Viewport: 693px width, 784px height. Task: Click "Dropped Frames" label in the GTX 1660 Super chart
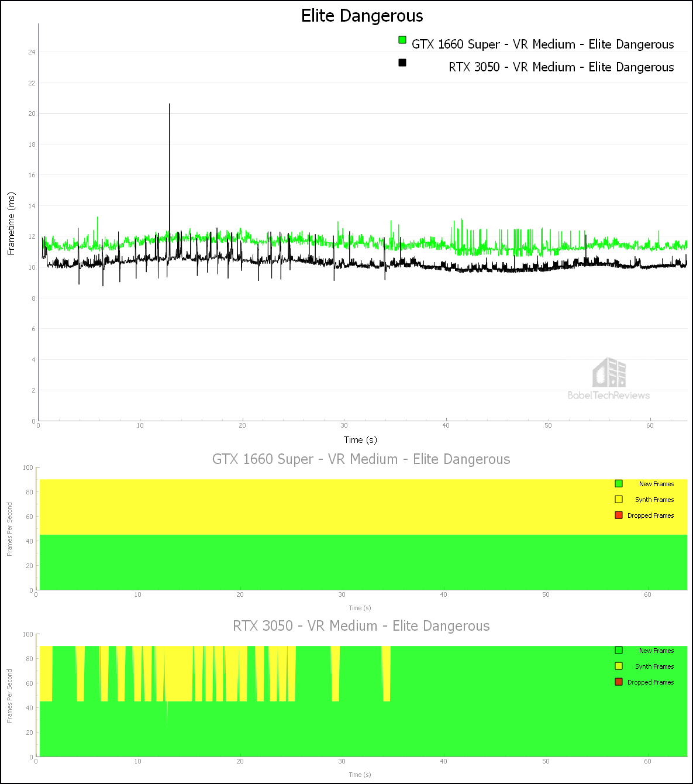650,515
